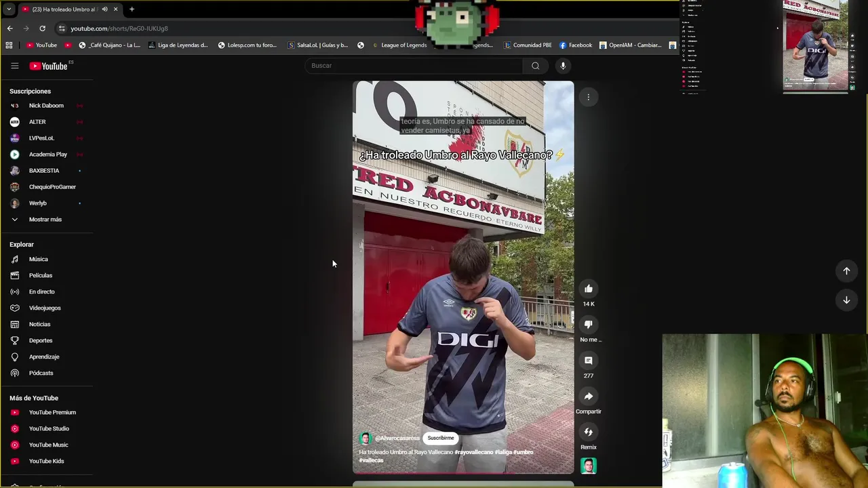Open Werlyb subscription

(x=46, y=203)
